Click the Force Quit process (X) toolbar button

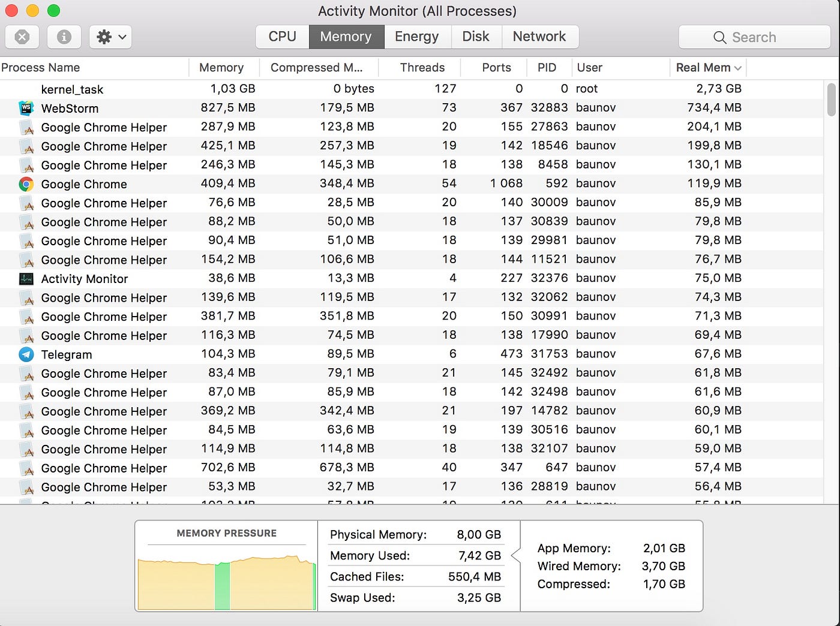tap(22, 37)
